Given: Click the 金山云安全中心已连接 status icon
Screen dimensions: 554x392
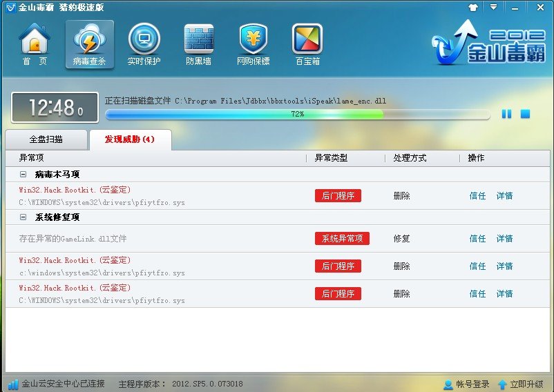Looking at the screenshot, I should point(12,384).
